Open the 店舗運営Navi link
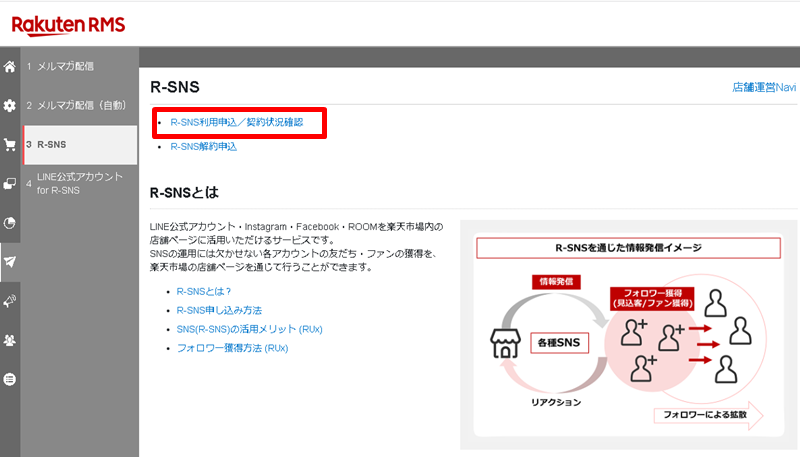 tap(764, 87)
